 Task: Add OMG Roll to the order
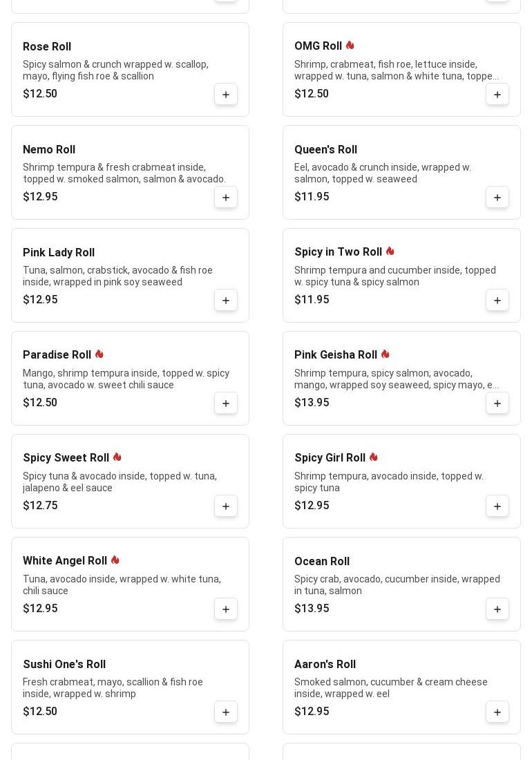[x=497, y=94]
